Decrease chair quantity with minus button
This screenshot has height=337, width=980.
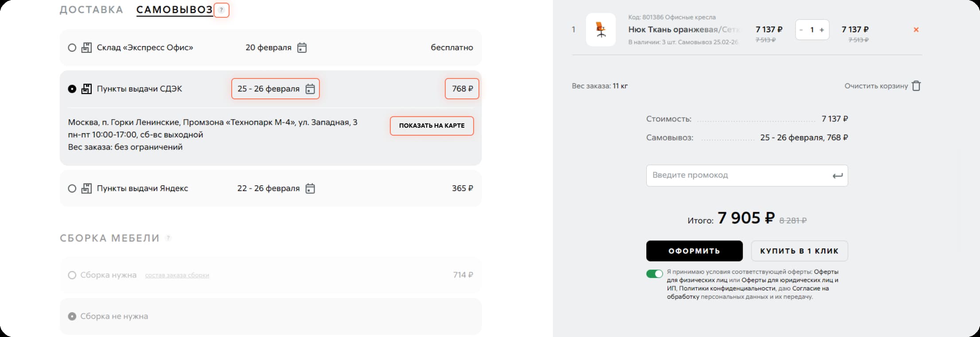coord(801,30)
